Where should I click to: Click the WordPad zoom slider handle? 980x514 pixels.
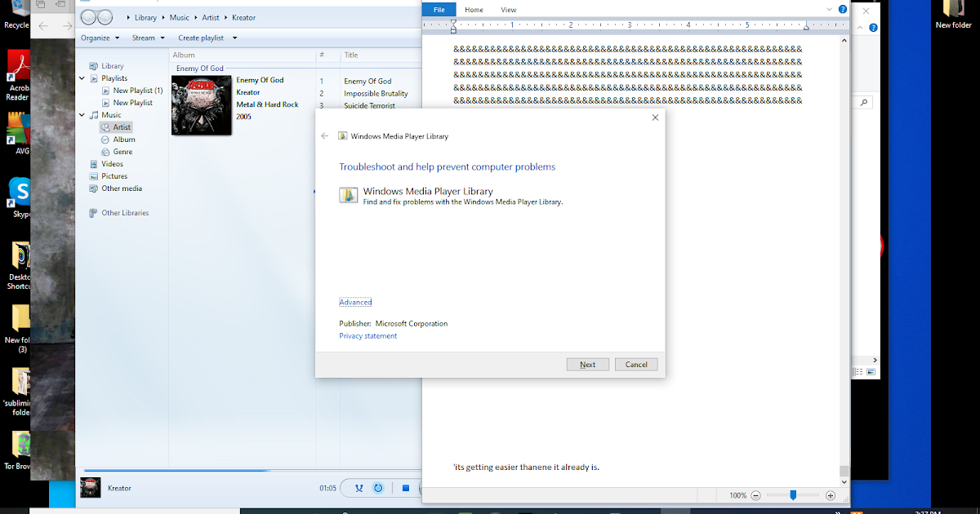[793, 495]
